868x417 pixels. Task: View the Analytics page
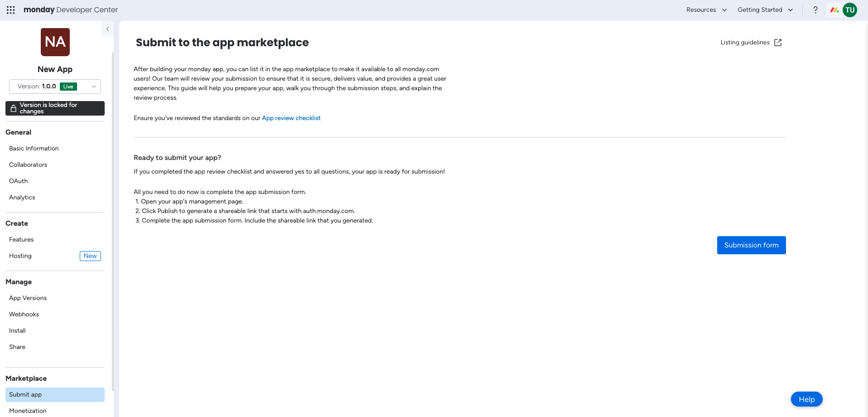55,198
